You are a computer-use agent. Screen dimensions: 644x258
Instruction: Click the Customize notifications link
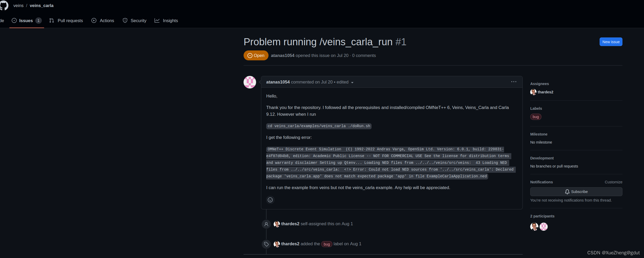tap(613, 182)
